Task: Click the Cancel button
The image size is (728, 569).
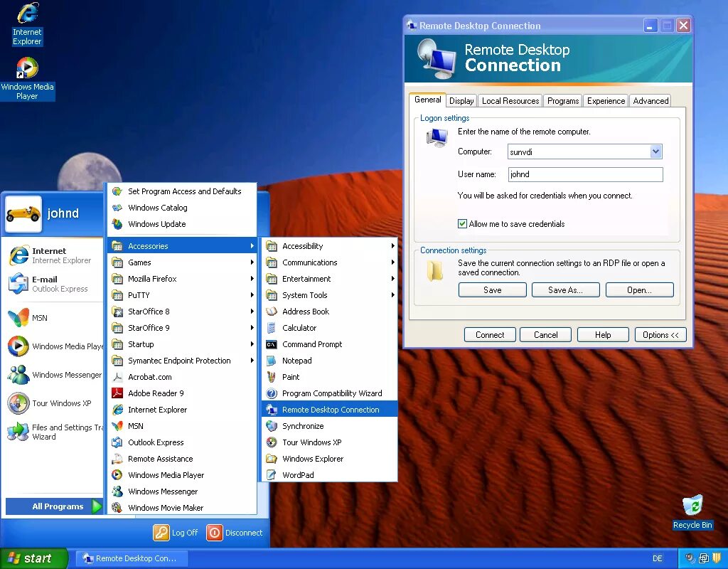Action: (545, 335)
